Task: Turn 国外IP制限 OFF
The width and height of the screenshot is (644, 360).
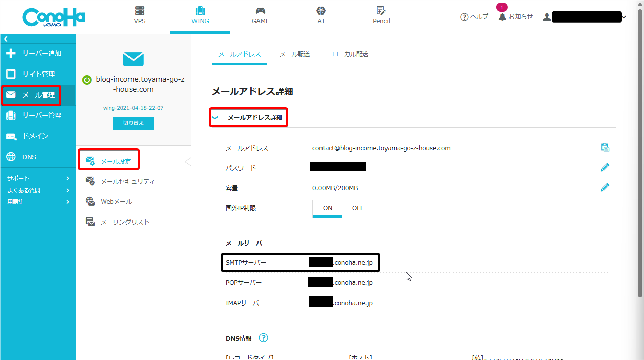Action: [x=358, y=208]
